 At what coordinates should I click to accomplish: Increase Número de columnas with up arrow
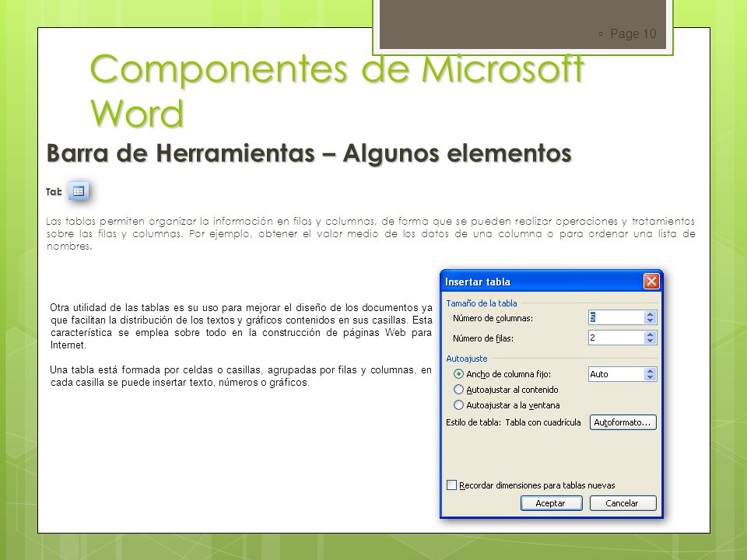pos(651,314)
